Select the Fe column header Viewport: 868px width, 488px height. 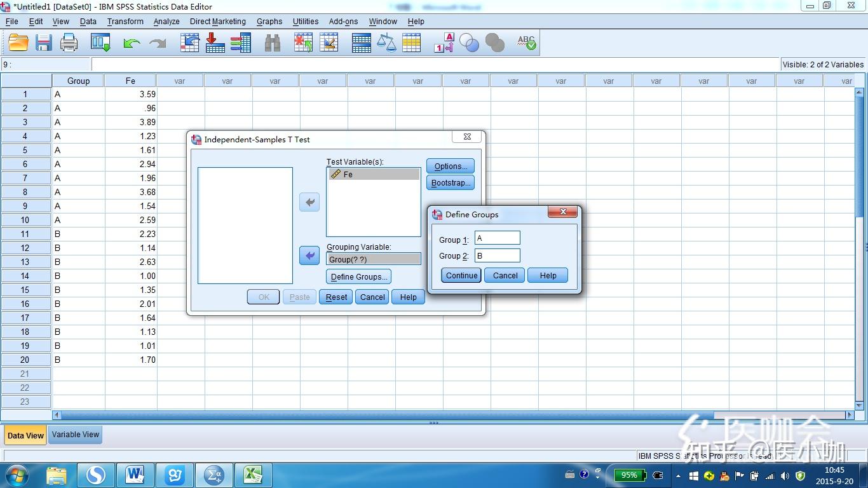click(x=130, y=81)
